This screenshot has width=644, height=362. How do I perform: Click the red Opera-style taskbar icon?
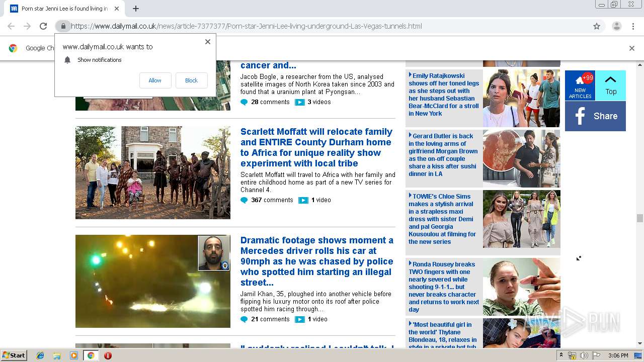click(108, 355)
